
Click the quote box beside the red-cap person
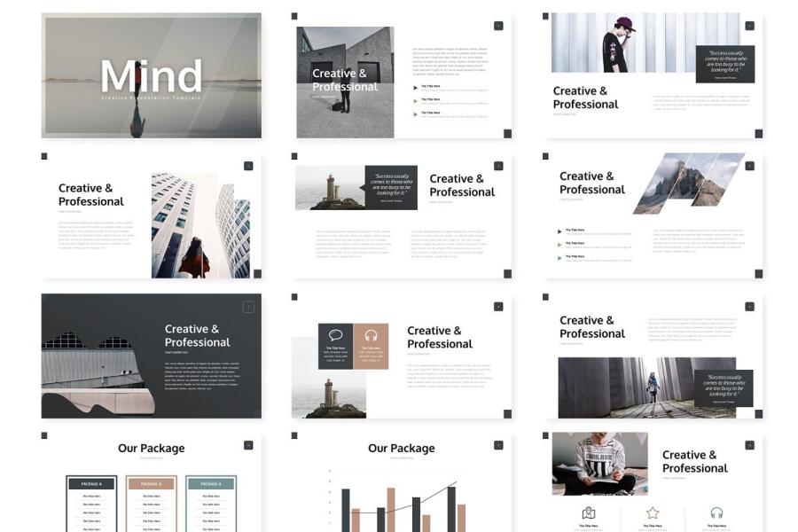tap(724, 64)
